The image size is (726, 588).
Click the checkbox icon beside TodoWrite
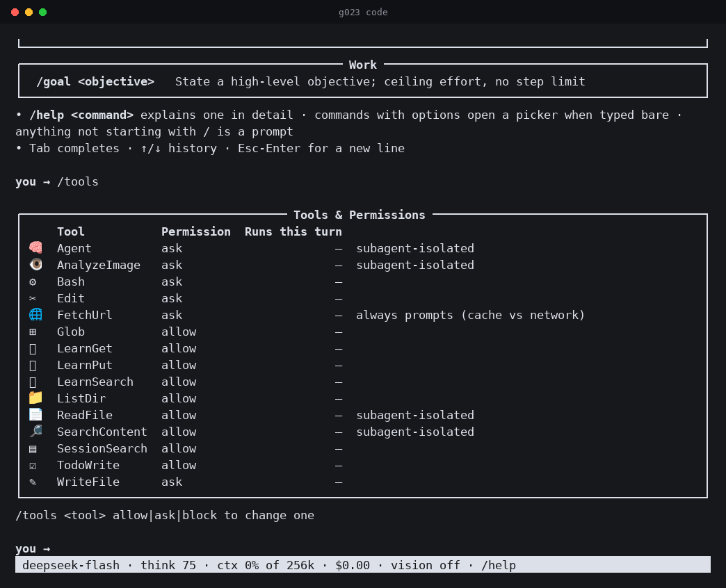(33, 466)
